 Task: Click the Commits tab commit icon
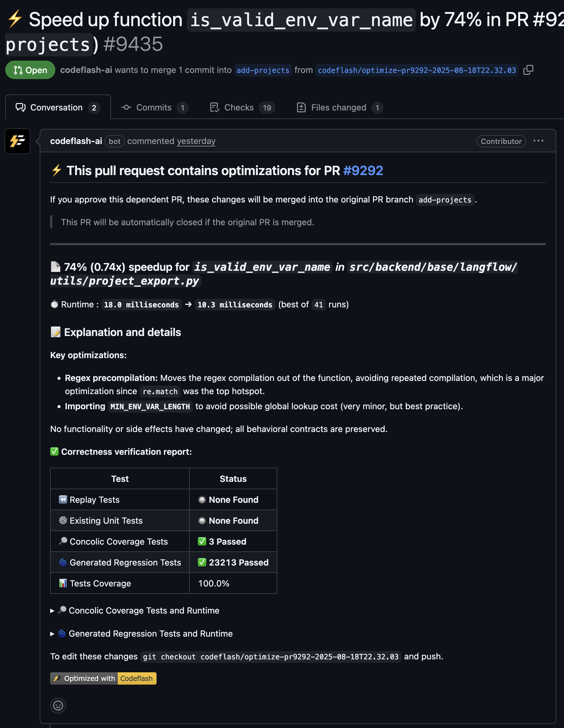(126, 107)
